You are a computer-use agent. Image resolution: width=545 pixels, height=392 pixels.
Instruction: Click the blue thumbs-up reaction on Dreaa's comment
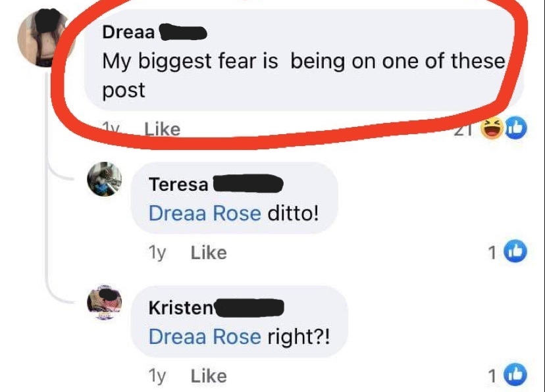[x=516, y=128]
